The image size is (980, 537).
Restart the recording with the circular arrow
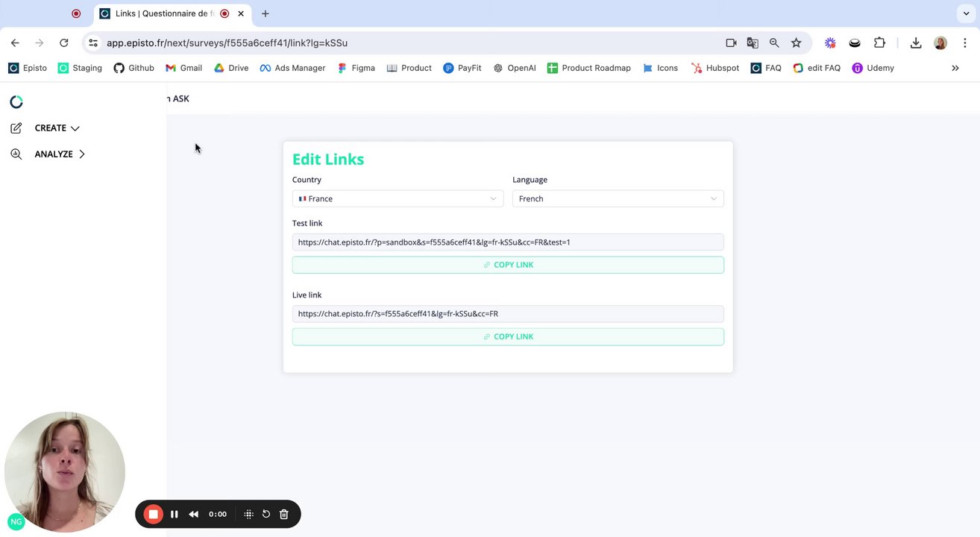click(266, 514)
